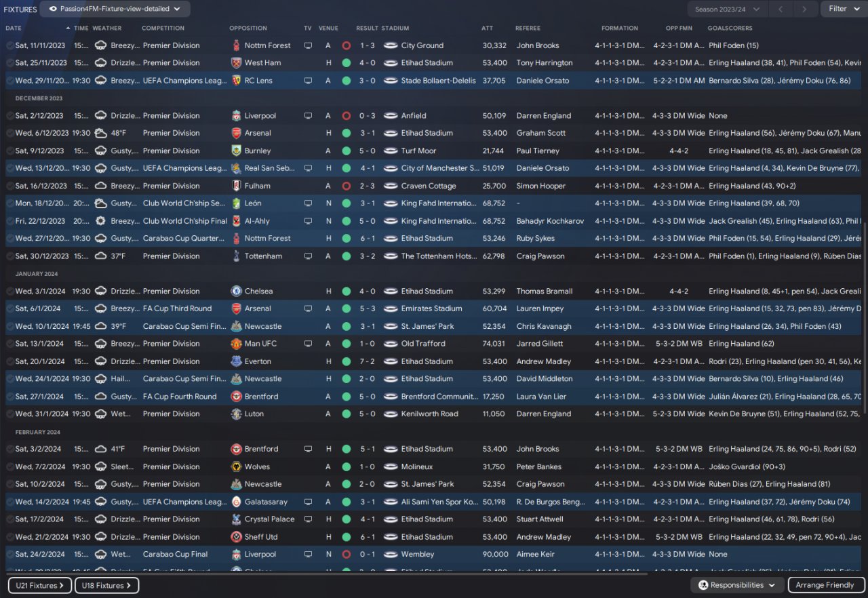Click the Al-Ahly club badge

(x=236, y=221)
